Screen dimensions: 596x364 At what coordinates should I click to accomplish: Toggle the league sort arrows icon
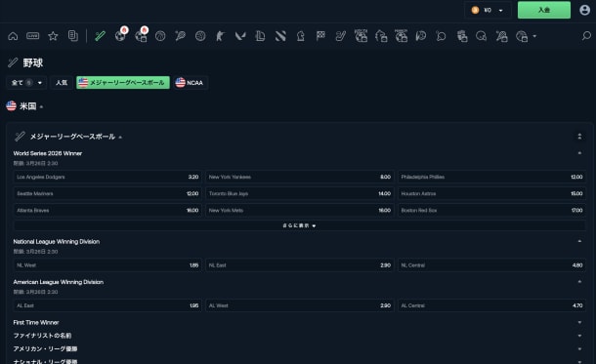coord(579,137)
